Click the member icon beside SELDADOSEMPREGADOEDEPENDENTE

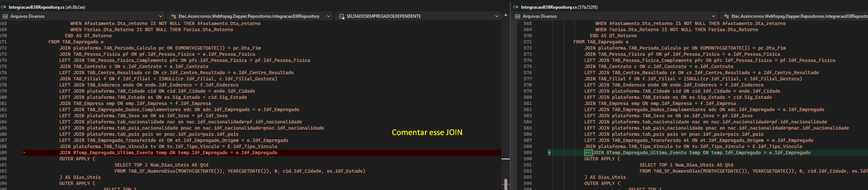342,16
